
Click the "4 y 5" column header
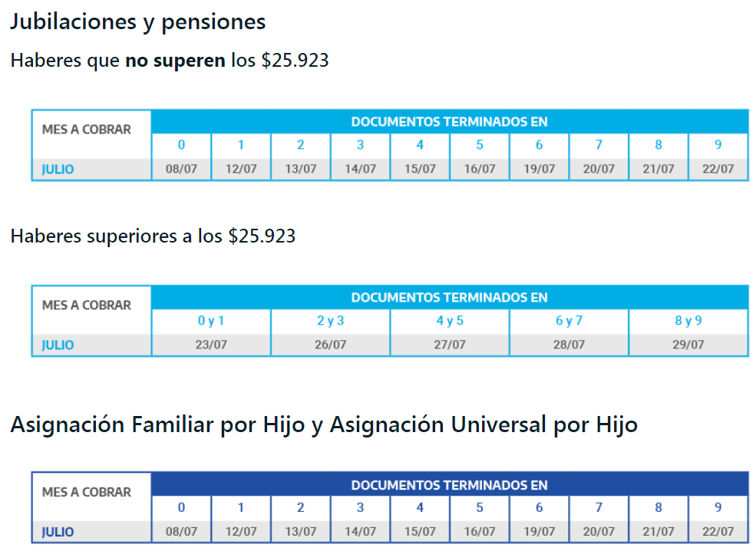pos(450,322)
